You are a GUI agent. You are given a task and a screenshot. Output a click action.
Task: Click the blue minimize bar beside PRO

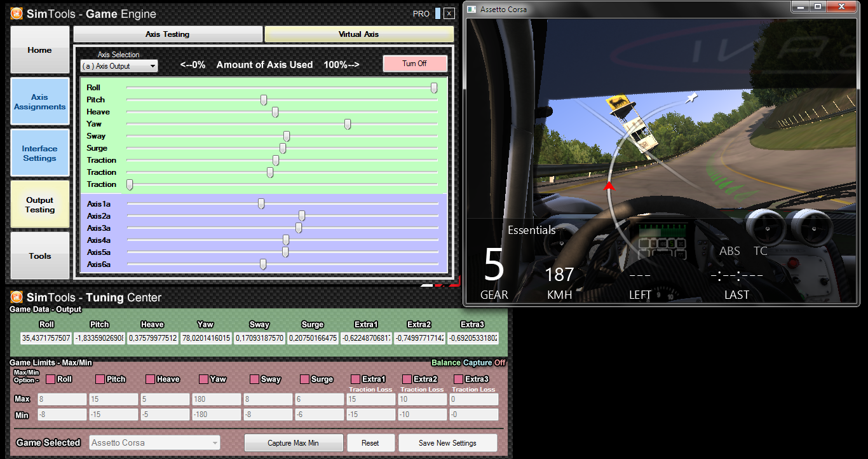(x=438, y=13)
